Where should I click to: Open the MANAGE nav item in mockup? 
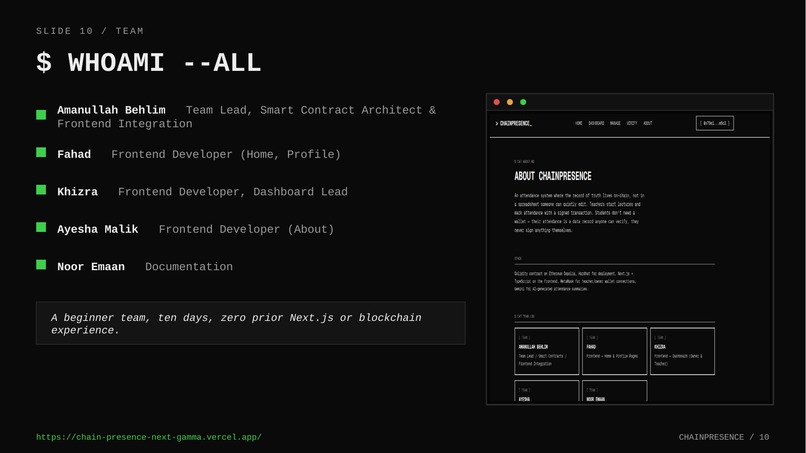pyautogui.click(x=615, y=123)
